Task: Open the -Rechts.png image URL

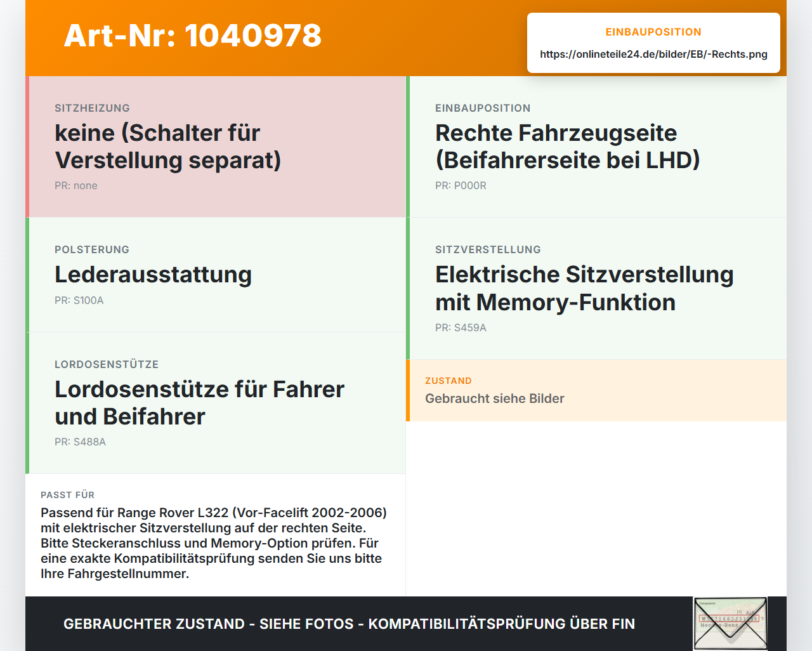Action: tap(653, 54)
